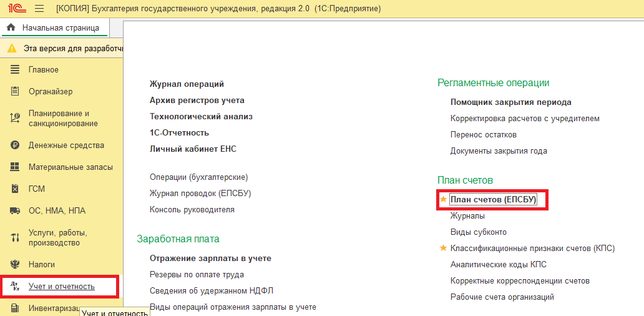Image resolution: width=644 pixels, height=316 pixels.
Task: Click the Услуги, работы, производство tools icon
Action: (x=15, y=237)
